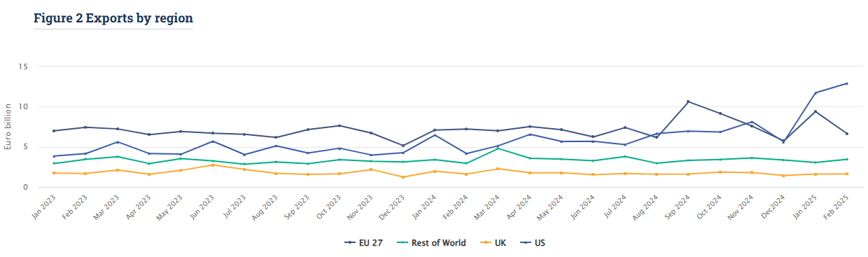Click the Figure 2 Exports by region title
This screenshot has width=868, height=257.
coord(113,19)
